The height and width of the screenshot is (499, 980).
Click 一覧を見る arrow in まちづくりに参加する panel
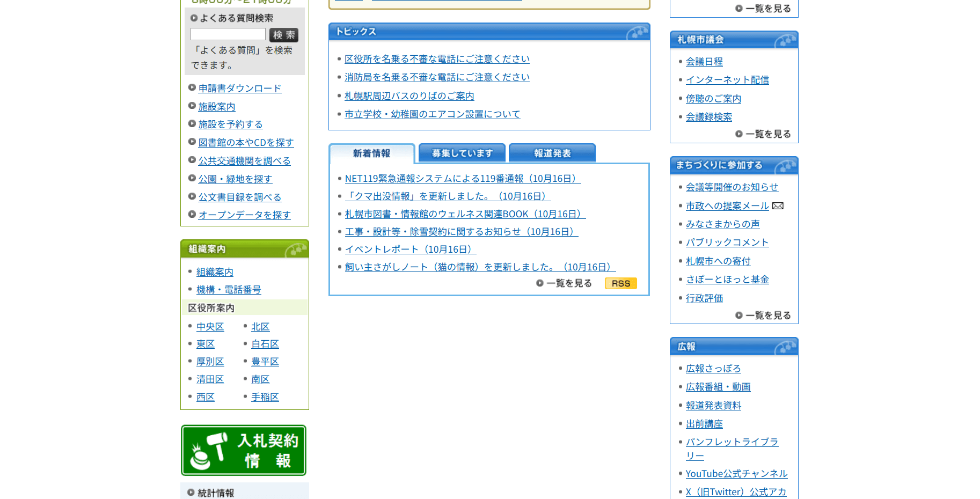click(x=739, y=315)
